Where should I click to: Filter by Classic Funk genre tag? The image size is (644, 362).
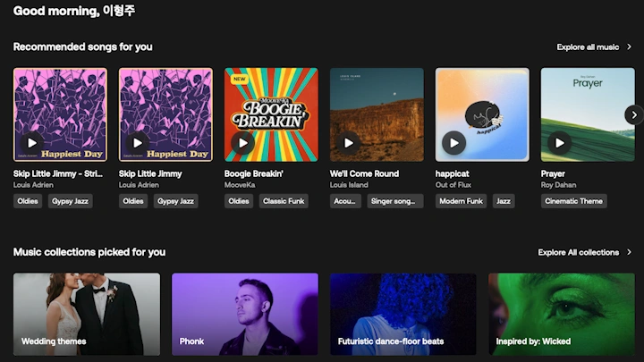(x=284, y=201)
